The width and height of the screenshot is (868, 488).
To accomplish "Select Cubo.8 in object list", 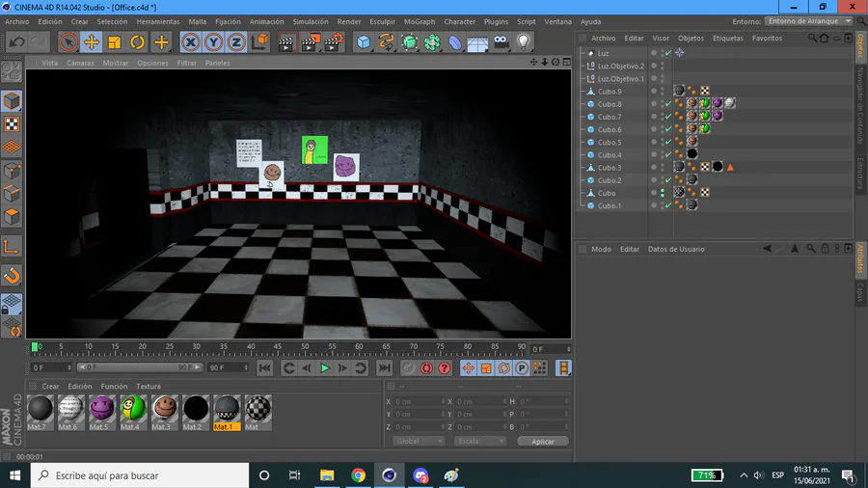I will click(x=609, y=104).
